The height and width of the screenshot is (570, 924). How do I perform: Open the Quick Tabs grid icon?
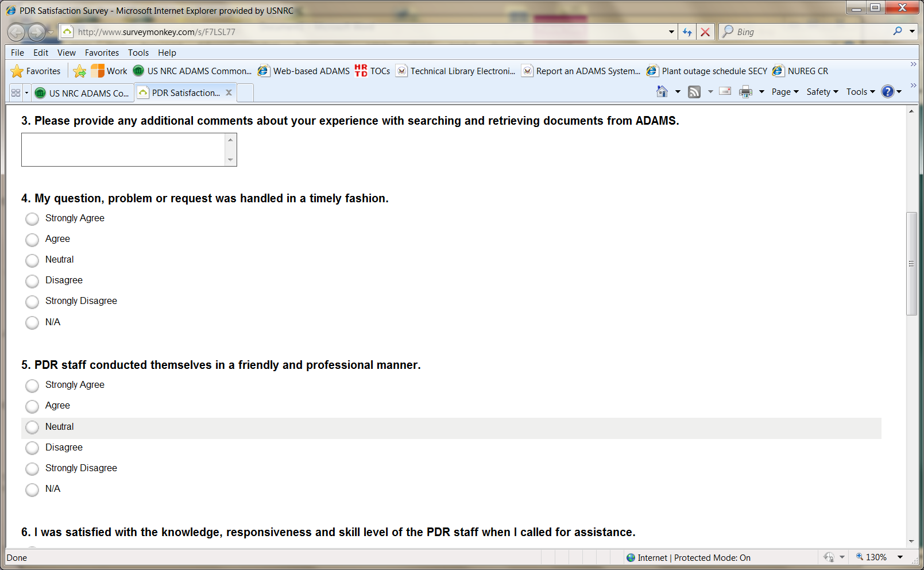pyautogui.click(x=16, y=93)
